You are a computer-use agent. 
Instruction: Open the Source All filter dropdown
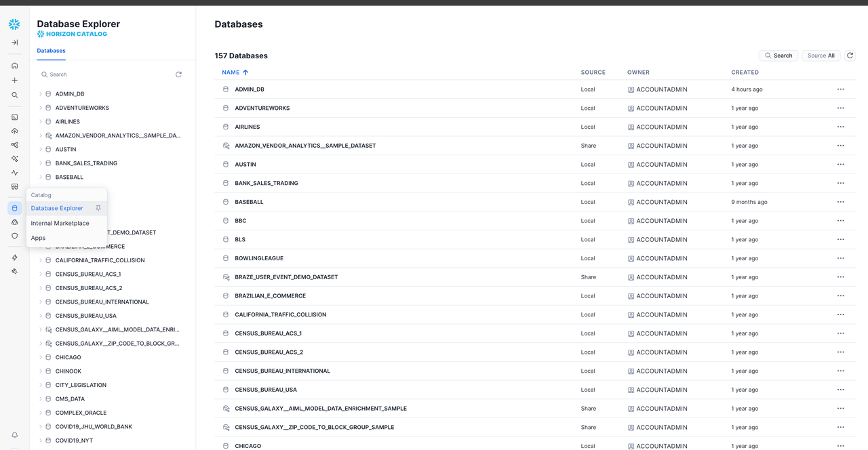click(821, 56)
